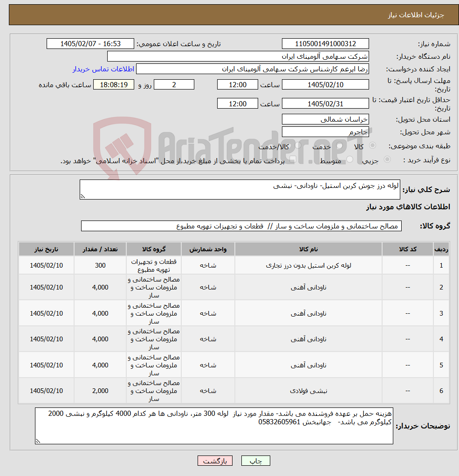Click ناودانی آهنی name in row 4
This screenshot has width=459, height=476.
click(x=308, y=339)
